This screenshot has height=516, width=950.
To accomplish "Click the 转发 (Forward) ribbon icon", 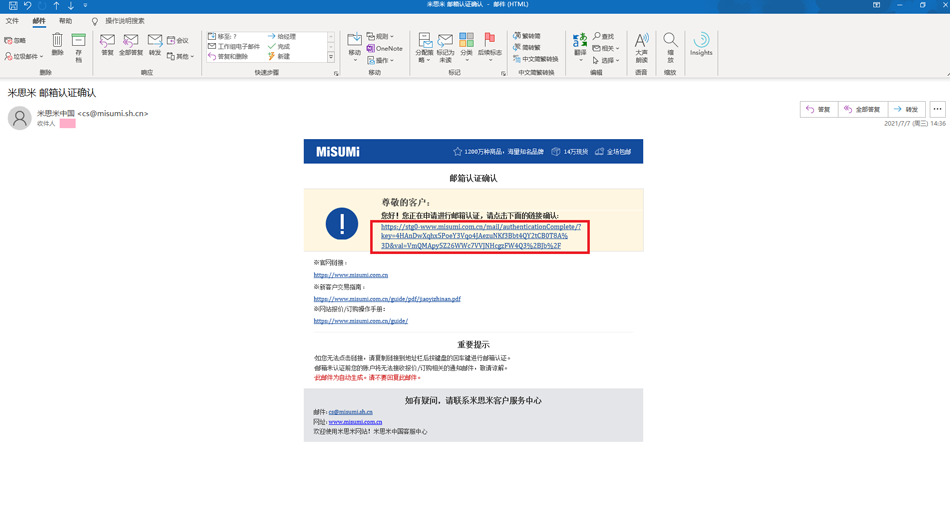I will tap(155, 44).
